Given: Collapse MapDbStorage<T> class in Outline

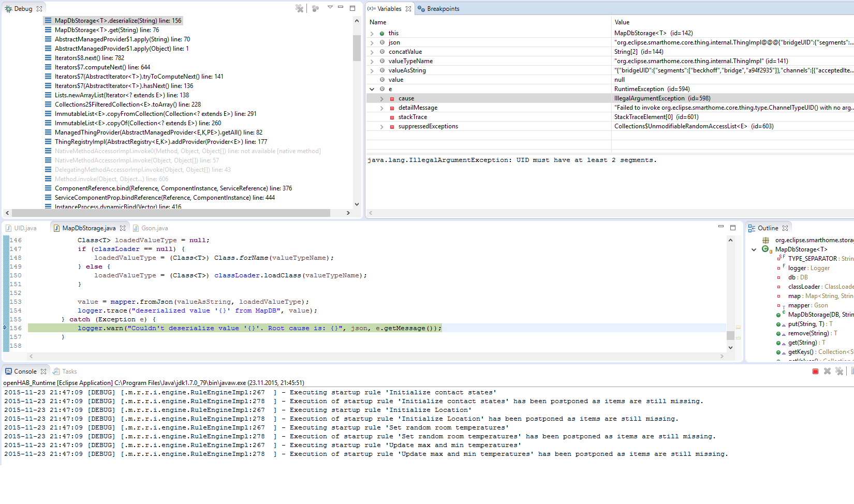Looking at the screenshot, I should click(754, 249).
